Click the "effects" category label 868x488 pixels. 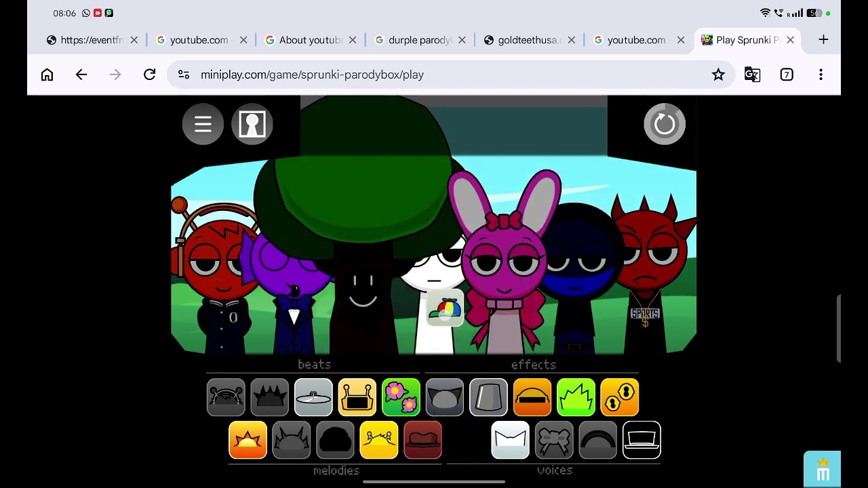[x=534, y=365]
